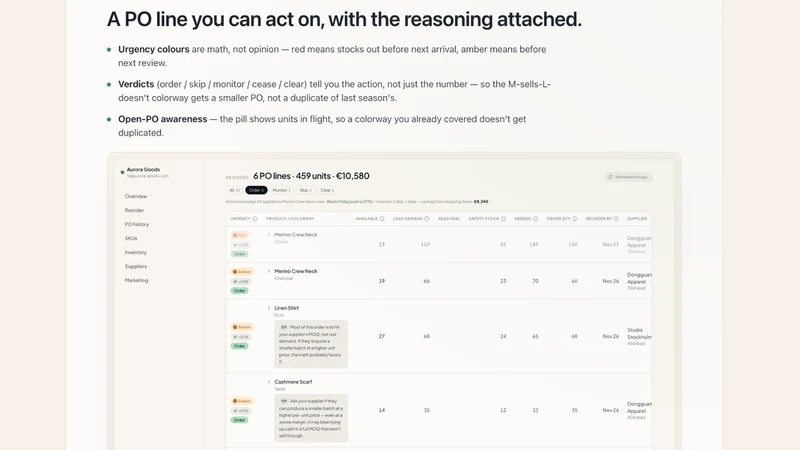Open PO history in the sidebar

(x=137, y=224)
